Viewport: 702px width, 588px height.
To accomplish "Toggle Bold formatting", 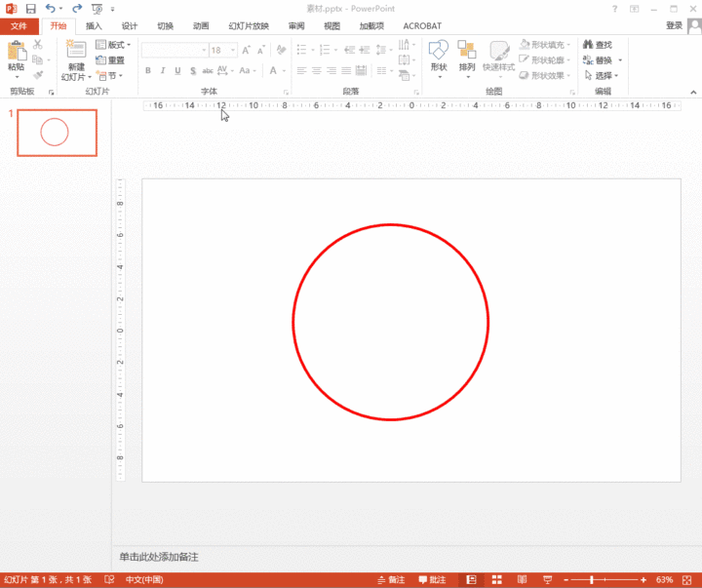I will [x=148, y=71].
